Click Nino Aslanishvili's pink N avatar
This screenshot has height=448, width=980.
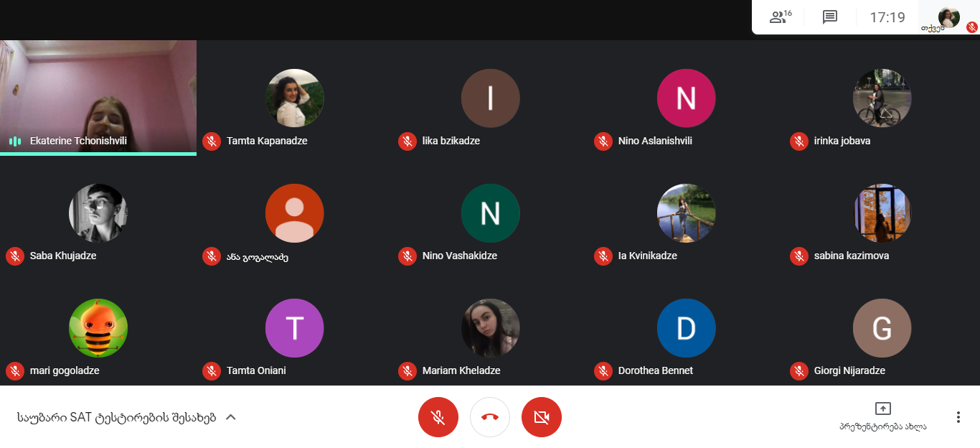pyautogui.click(x=687, y=98)
